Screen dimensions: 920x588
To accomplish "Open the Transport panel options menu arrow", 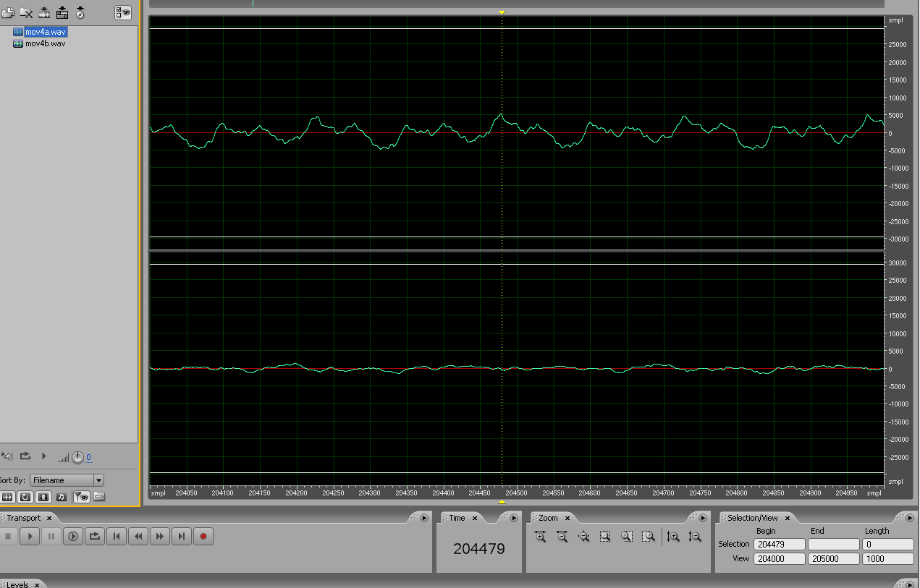I will click(x=424, y=518).
